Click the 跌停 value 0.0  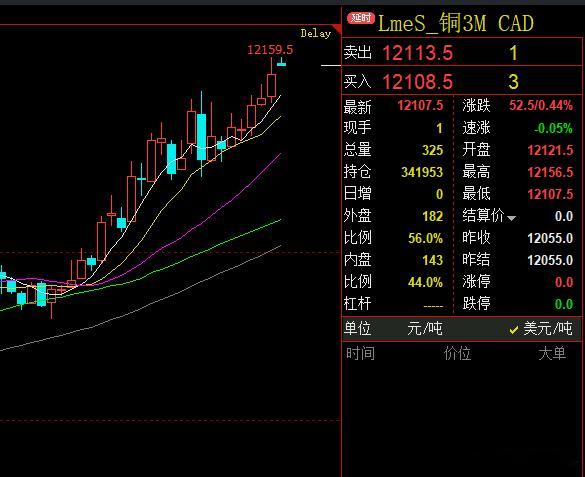(x=564, y=304)
